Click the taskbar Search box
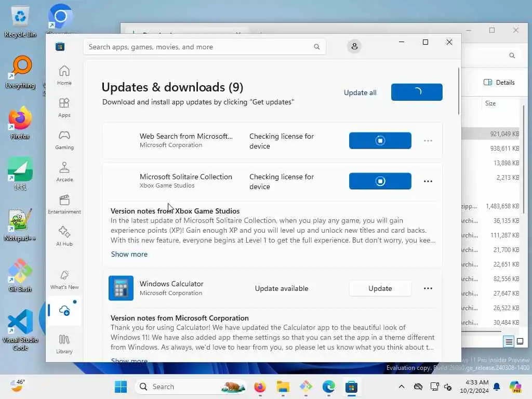Image resolution: width=532 pixels, height=399 pixels. coord(191,387)
